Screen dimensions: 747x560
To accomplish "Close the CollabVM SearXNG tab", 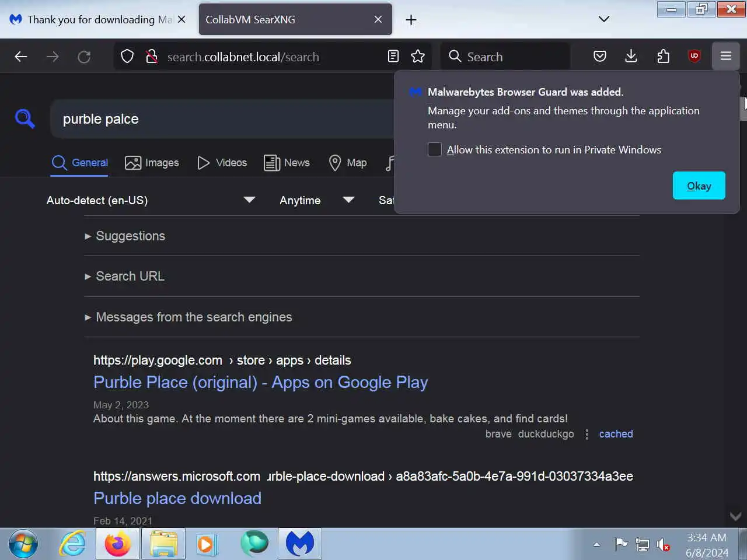I will tap(378, 19).
